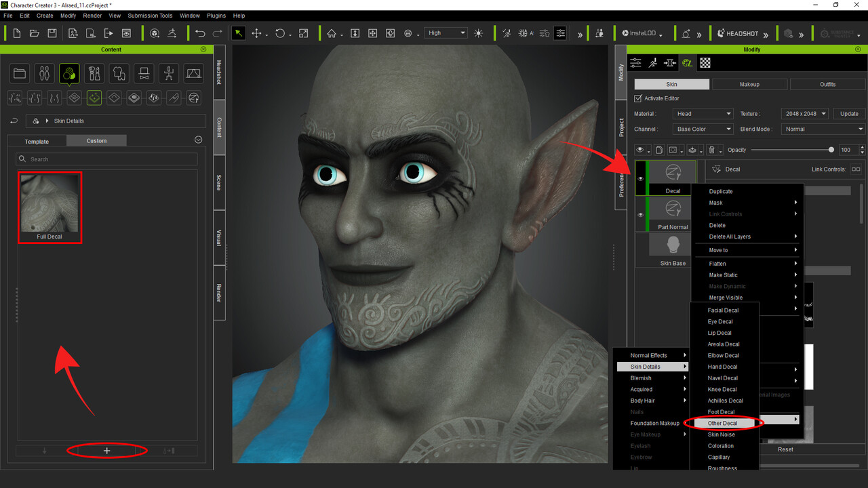Choose Duplicate from the layer context menu

point(721,191)
